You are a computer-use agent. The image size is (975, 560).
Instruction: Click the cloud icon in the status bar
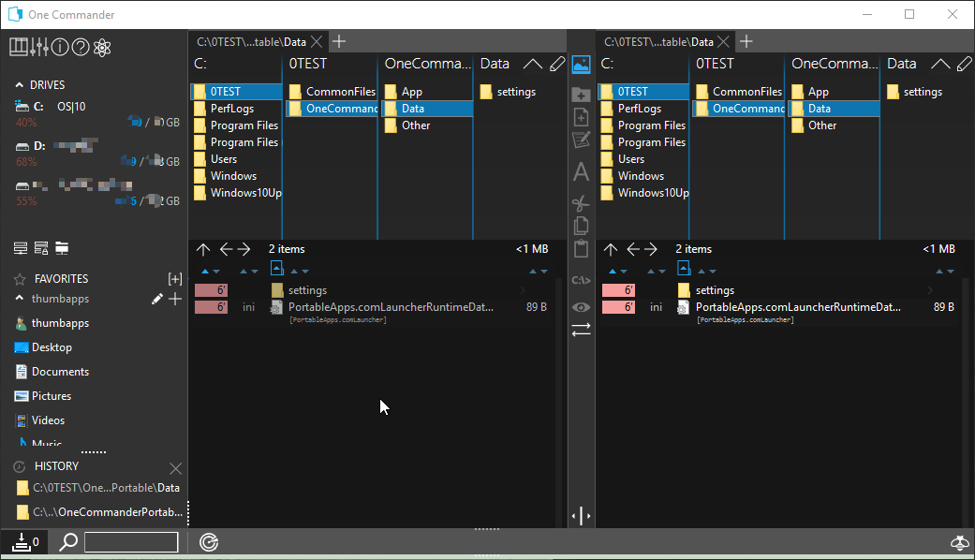(x=960, y=542)
